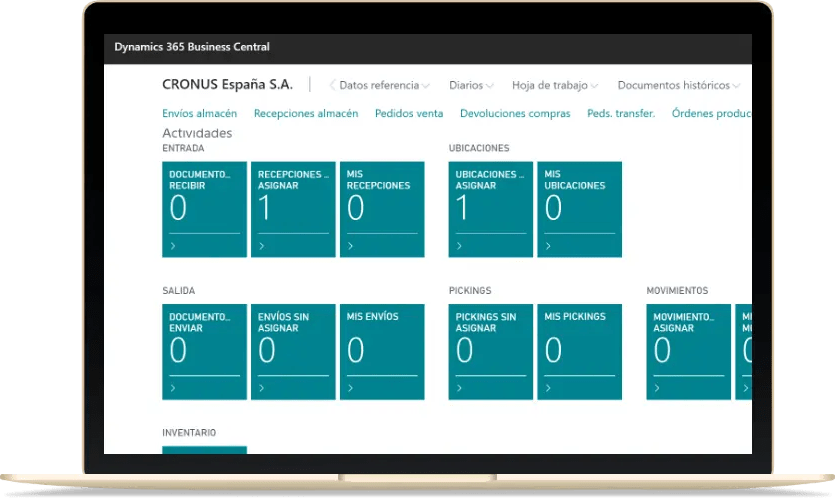Expand the Documentos históricos dropdown menu
Image resolution: width=835 pixels, height=498 pixels.
click(x=678, y=86)
